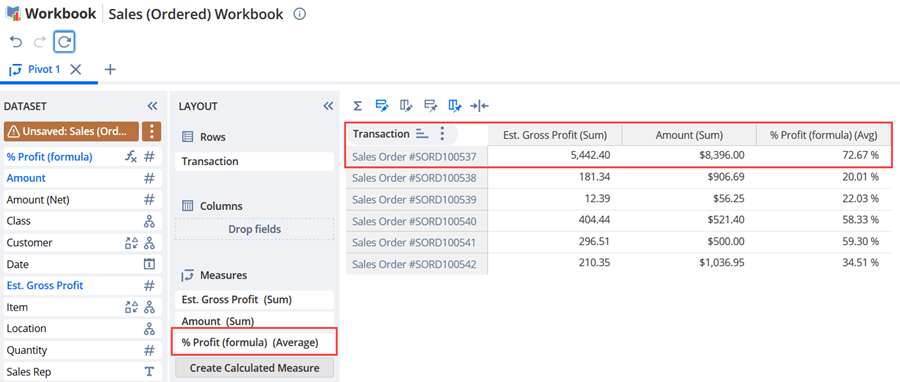This screenshot has height=382, width=900.
Task: Click the Columns Drop fields area
Action: 254,229
